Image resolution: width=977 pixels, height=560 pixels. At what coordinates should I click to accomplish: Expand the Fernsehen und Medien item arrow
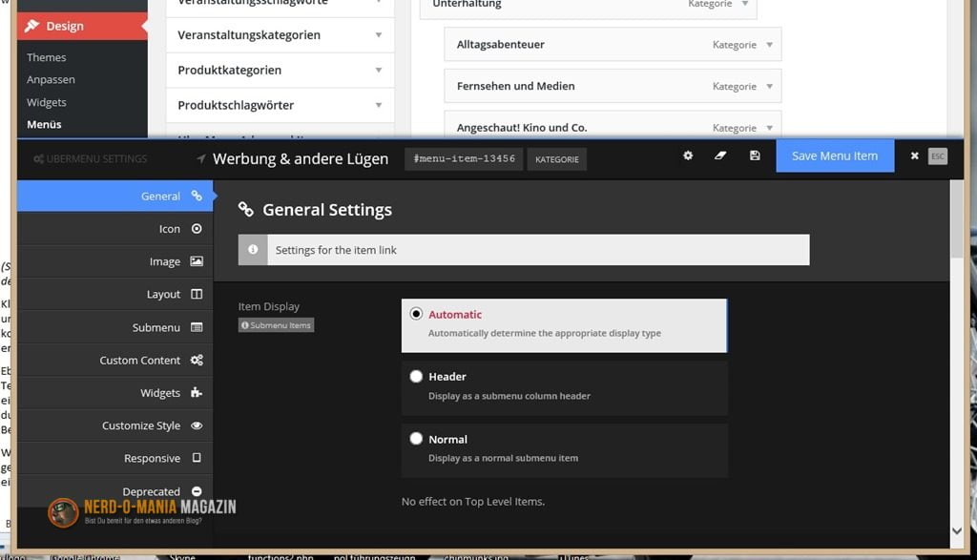point(770,87)
